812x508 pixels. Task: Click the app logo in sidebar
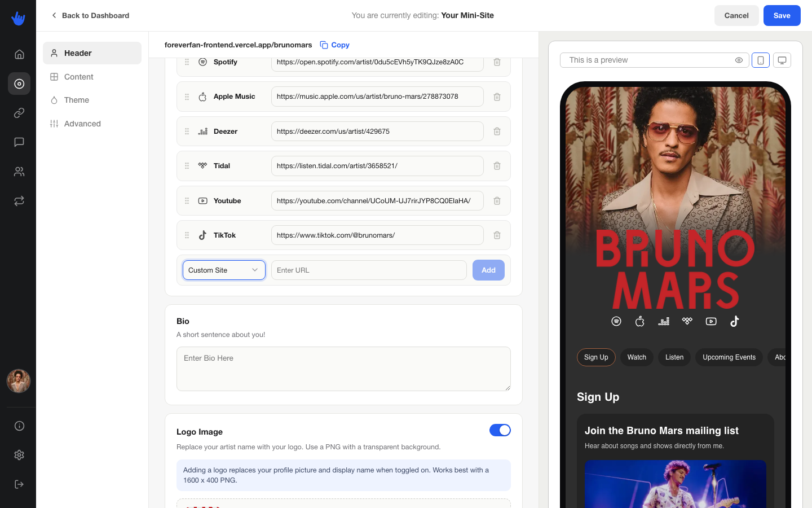click(18, 18)
